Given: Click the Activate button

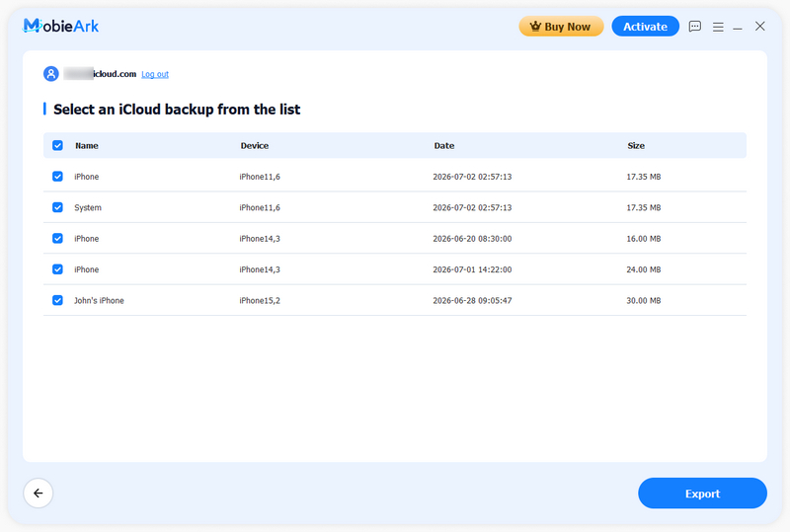Looking at the screenshot, I should 646,27.
